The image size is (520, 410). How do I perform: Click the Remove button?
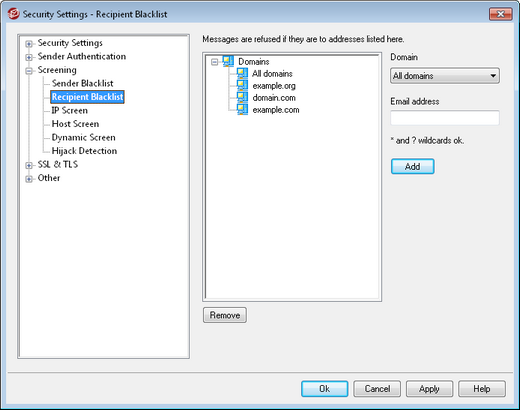225,315
